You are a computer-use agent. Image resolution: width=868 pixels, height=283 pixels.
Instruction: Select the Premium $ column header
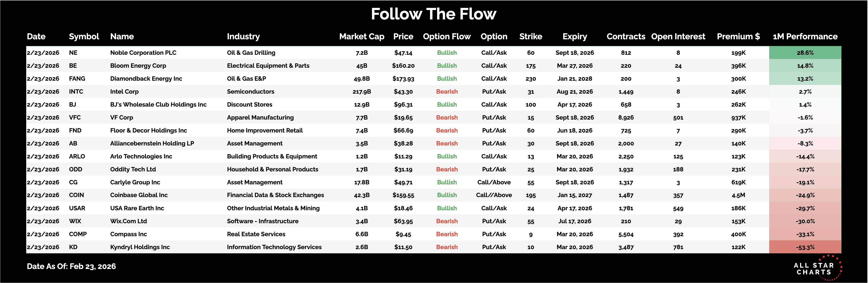738,36
